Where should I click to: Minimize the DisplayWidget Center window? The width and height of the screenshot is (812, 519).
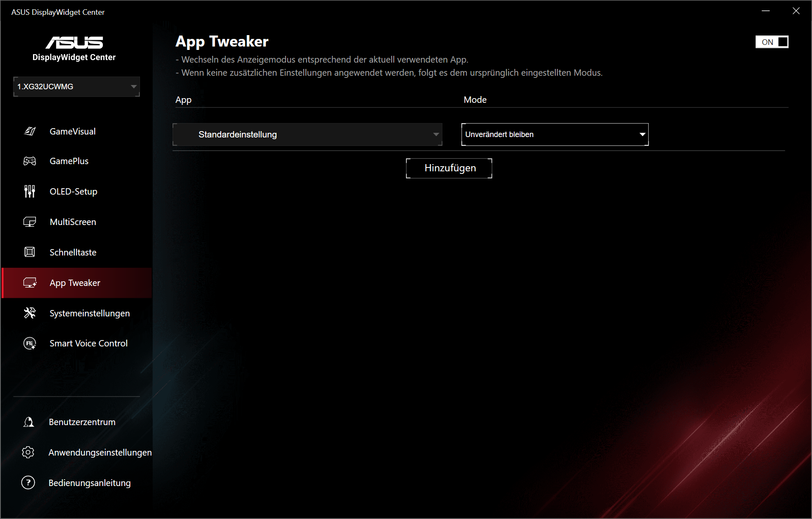pyautogui.click(x=765, y=11)
